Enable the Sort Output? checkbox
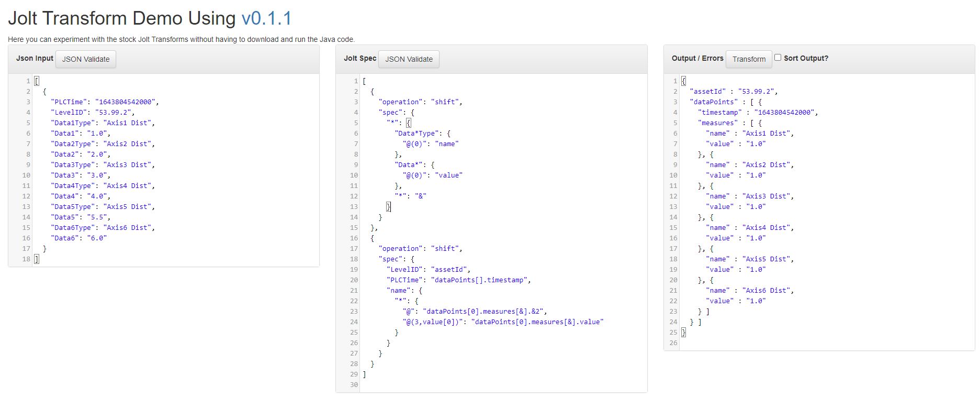 (778, 58)
